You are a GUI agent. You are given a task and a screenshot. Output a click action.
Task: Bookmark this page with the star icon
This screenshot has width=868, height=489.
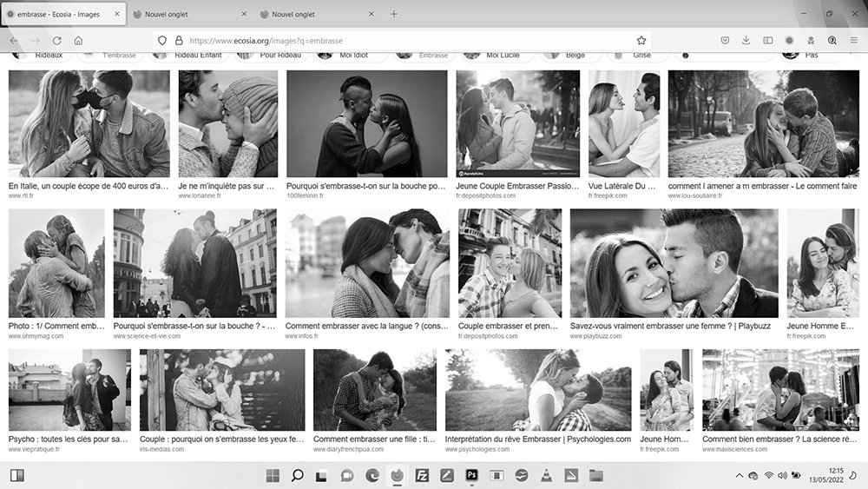(641, 41)
